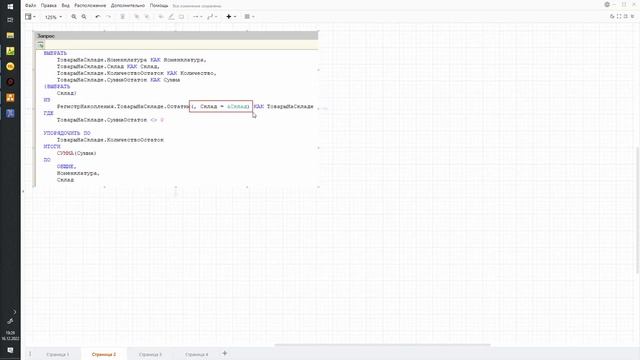Viewport: 640px width, 360px height.
Task: Open the Помощь menu
Action: point(159,6)
